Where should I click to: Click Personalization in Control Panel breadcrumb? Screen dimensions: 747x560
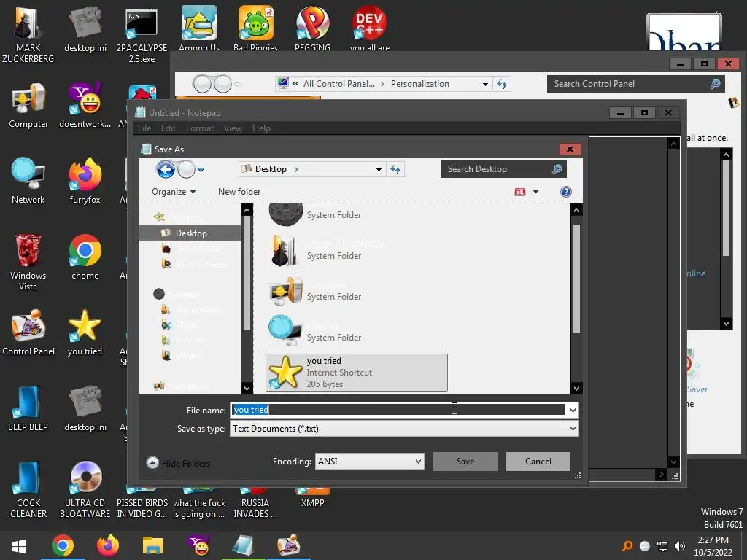[419, 84]
